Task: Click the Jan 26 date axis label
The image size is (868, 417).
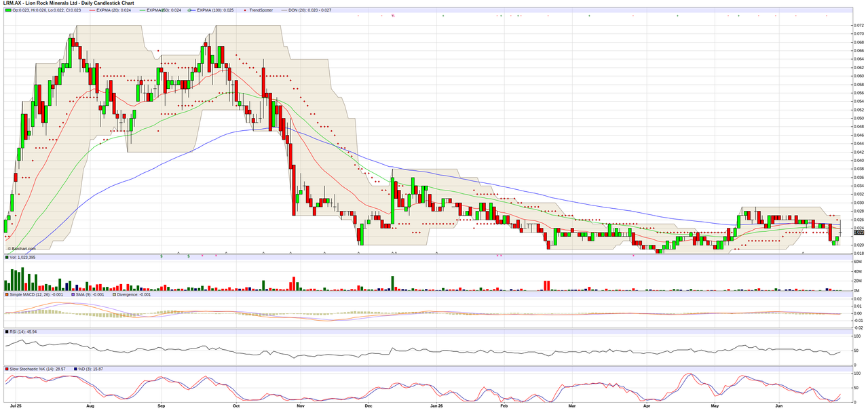Action: pos(436,405)
